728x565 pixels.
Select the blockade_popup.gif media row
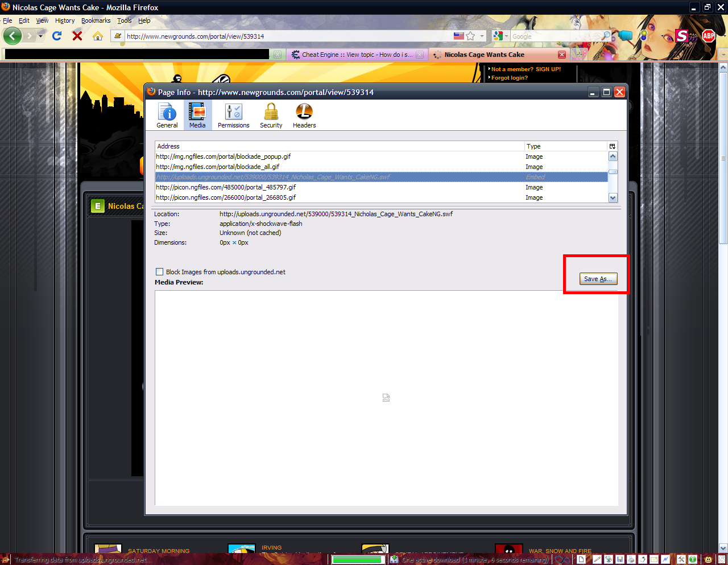tap(381, 156)
